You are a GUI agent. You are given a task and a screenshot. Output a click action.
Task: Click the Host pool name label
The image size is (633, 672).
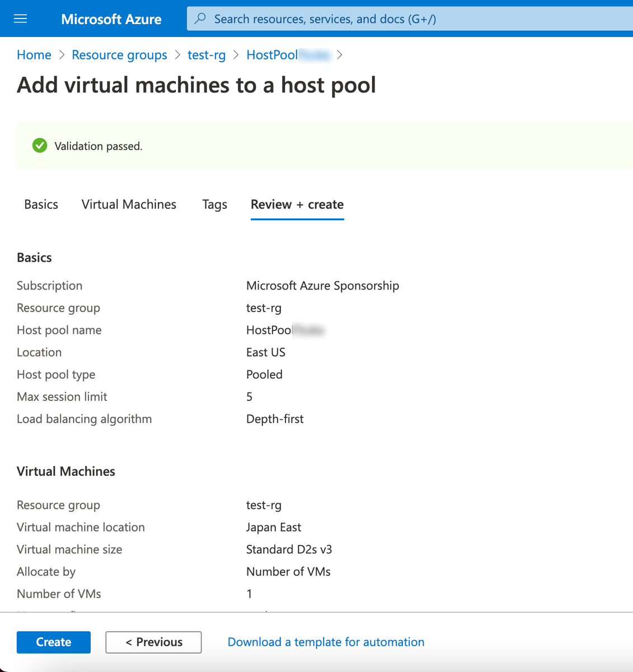(x=59, y=330)
